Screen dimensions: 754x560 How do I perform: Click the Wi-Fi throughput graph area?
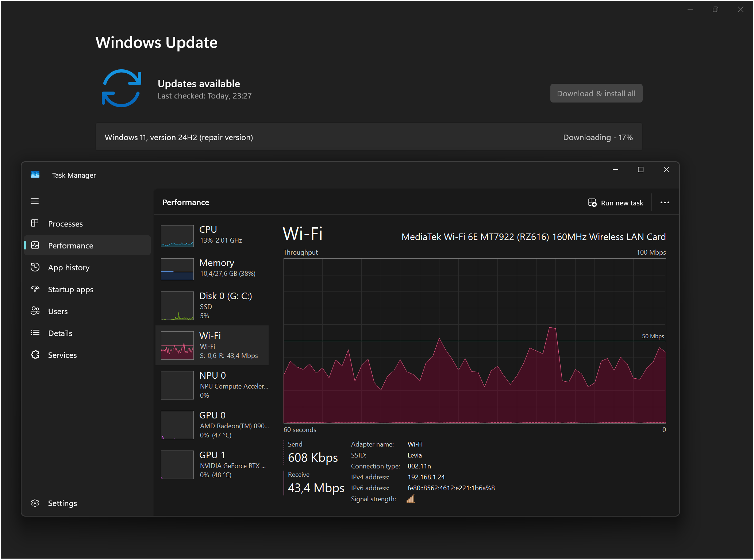pyautogui.click(x=474, y=341)
